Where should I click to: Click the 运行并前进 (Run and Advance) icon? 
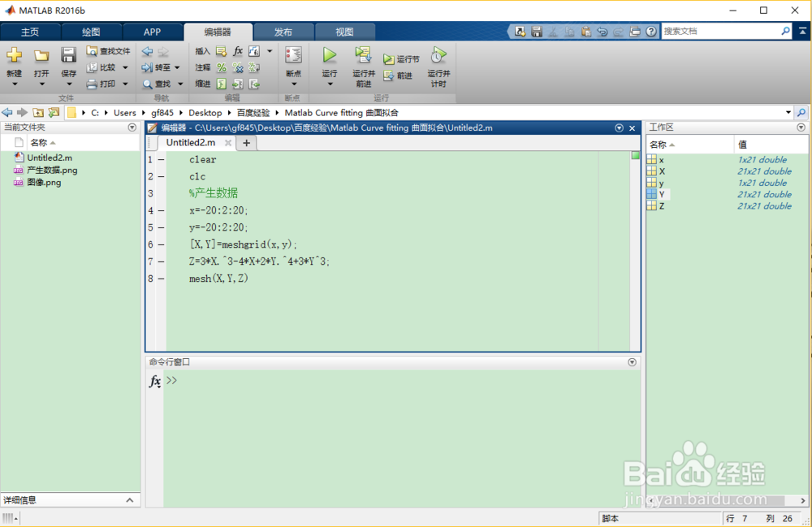pos(364,55)
